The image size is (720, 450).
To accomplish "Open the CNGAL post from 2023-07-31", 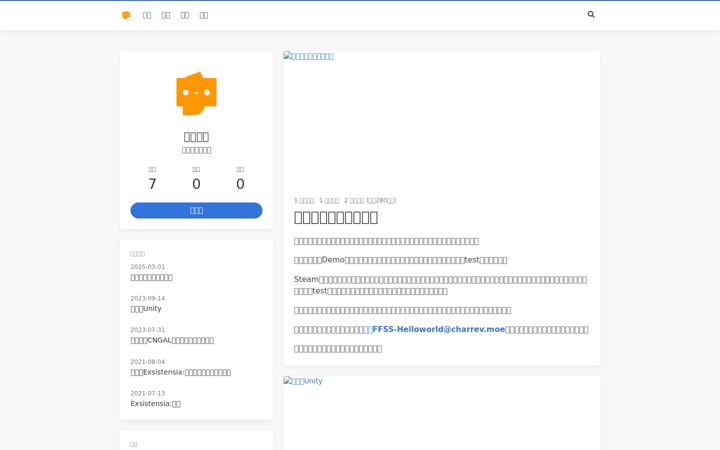I will point(172,340).
